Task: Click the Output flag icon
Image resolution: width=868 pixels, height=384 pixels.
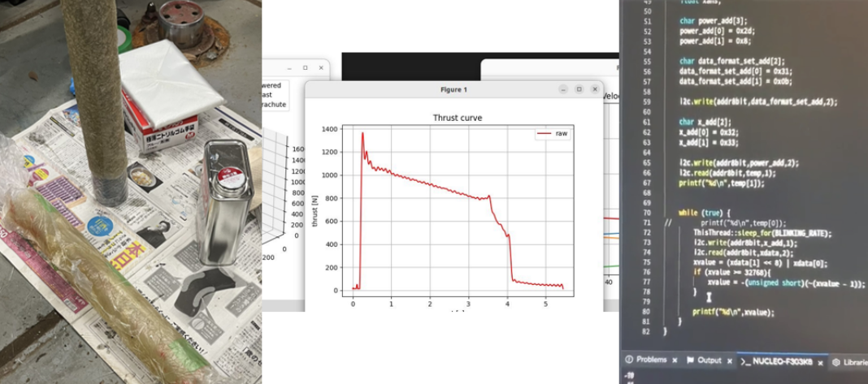Action: point(690,360)
